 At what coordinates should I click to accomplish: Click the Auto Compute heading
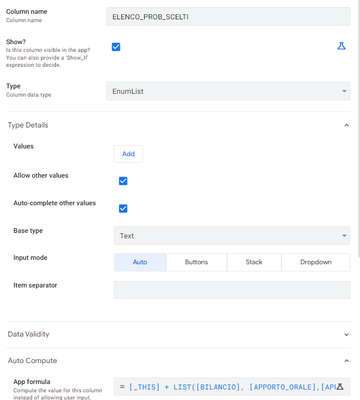click(x=32, y=360)
